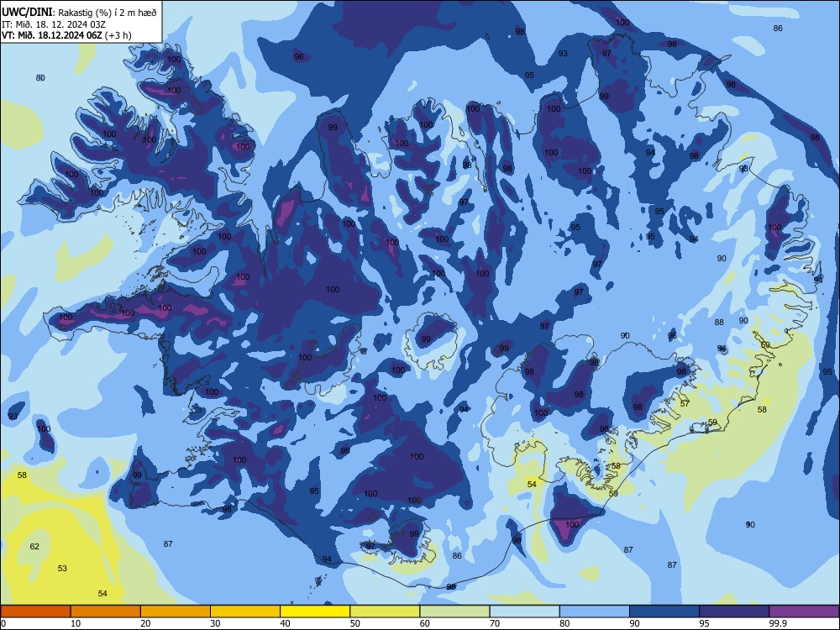Click the humidity value 62 on the map
The image size is (840, 630).
pos(34,547)
